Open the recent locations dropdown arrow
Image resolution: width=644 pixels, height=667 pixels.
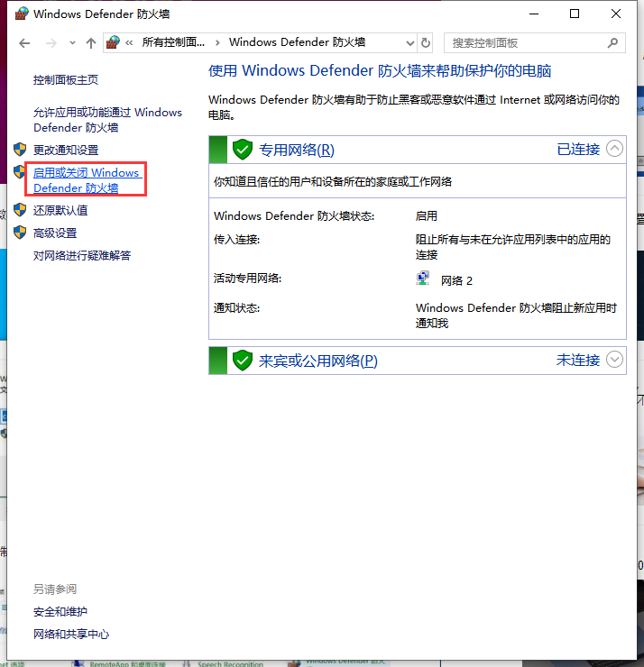pyautogui.click(x=71, y=42)
